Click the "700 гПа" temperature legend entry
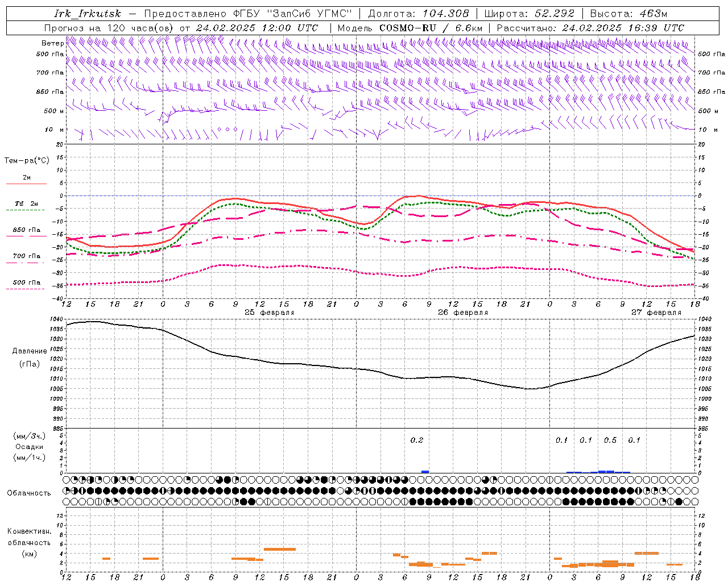The height and width of the screenshot is (582, 728). (x=26, y=256)
